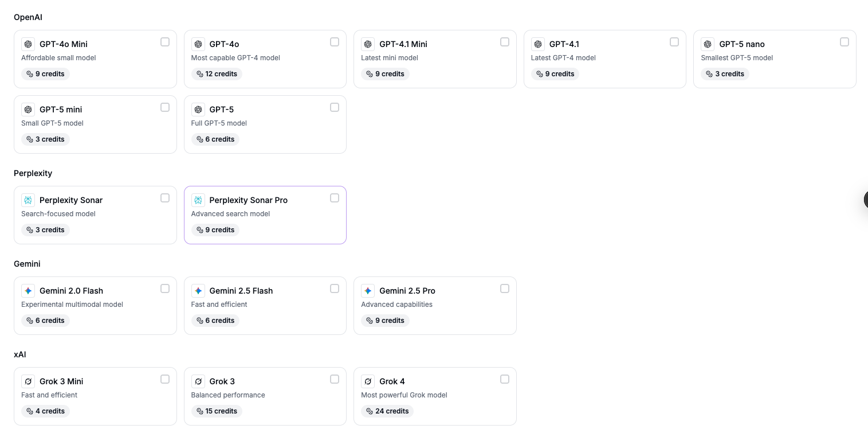Click the 'Small GPT-5 model' description text
868x429 pixels.
click(52, 123)
